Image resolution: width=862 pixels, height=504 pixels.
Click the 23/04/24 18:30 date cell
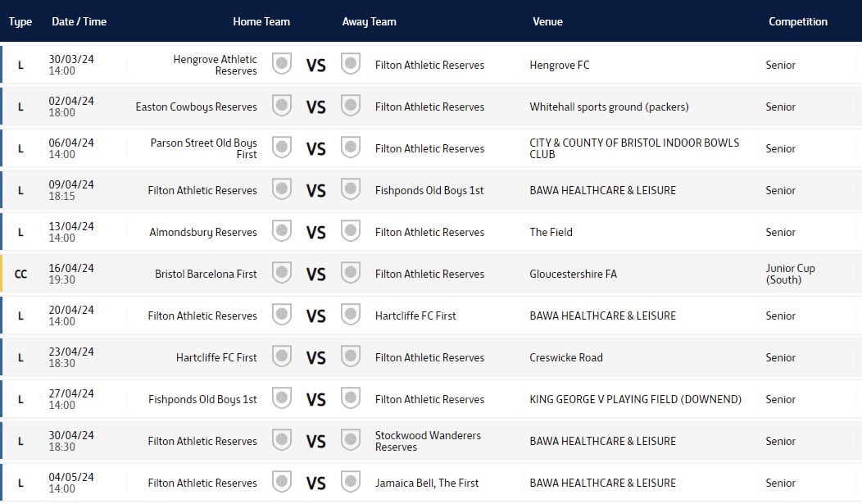[71, 357]
